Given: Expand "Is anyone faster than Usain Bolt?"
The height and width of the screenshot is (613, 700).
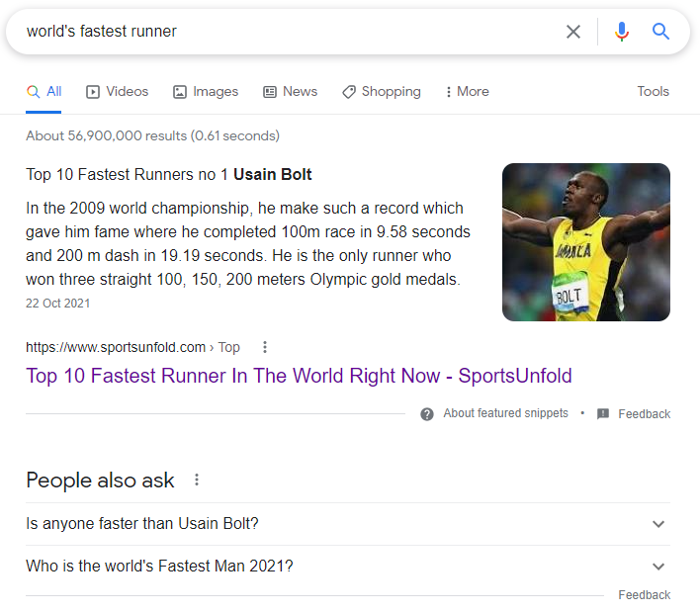Looking at the screenshot, I should (658, 524).
